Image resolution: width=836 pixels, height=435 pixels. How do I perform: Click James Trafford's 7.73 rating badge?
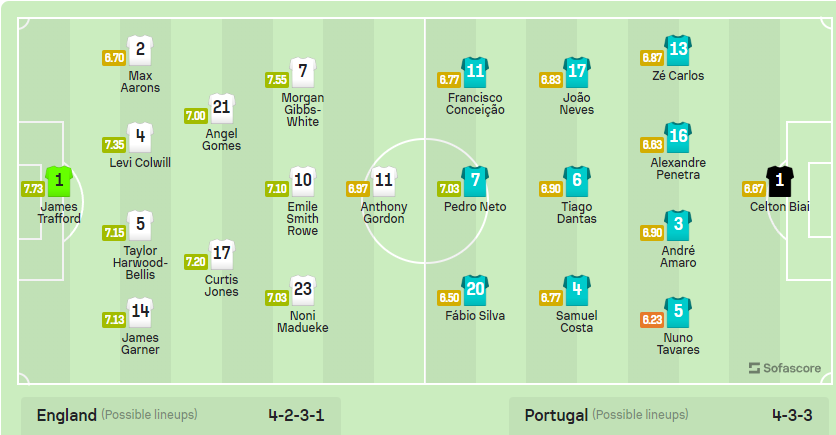click(x=33, y=188)
